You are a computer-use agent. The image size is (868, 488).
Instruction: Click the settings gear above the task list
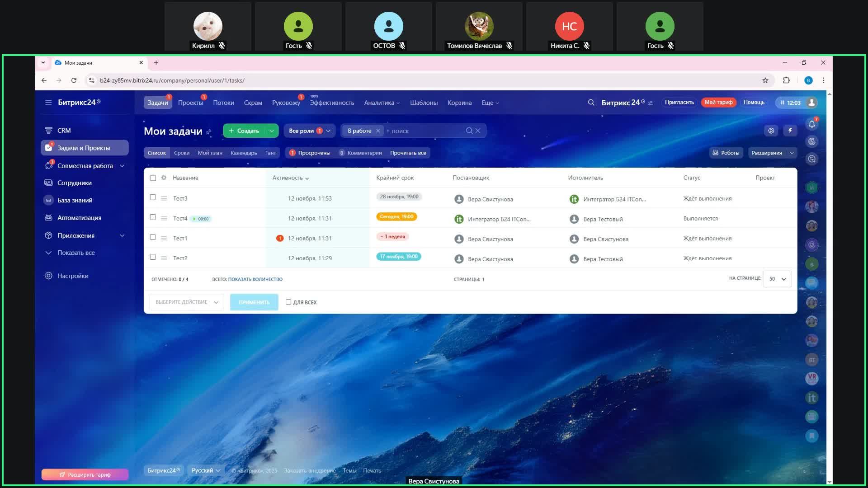coord(771,131)
